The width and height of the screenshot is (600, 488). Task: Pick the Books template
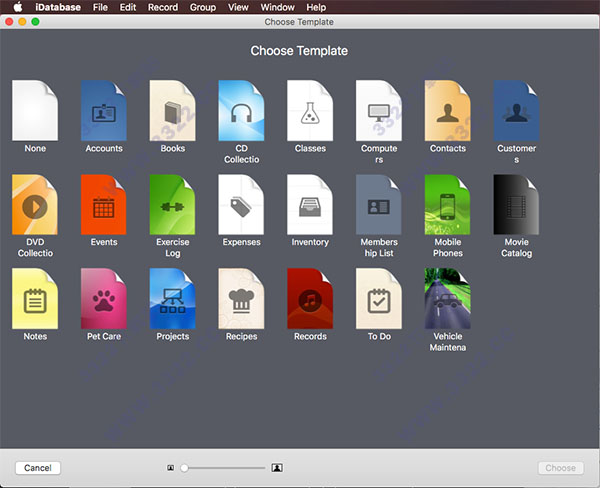pyautogui.click(x=173, y=110)
